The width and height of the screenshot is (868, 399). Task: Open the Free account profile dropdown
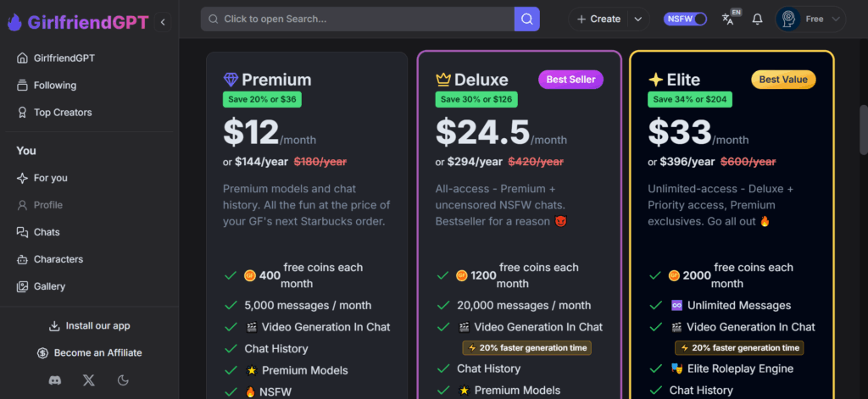click(x=810, y=19)
